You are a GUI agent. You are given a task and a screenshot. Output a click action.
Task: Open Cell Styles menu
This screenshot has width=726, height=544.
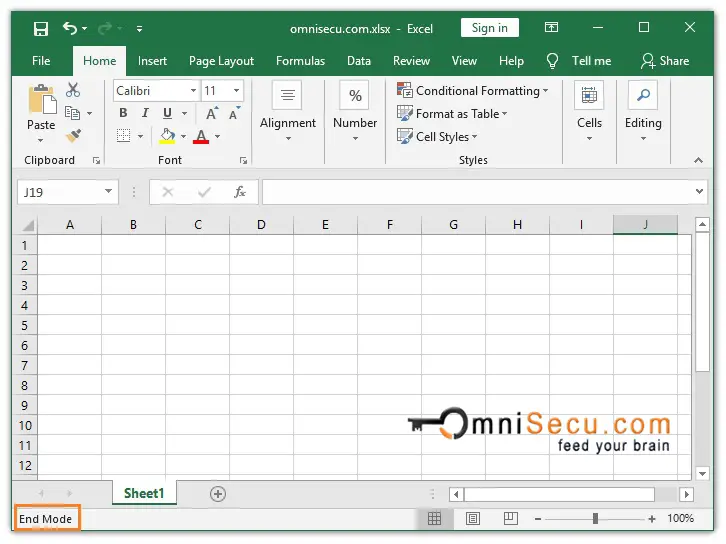coord(437,137)
